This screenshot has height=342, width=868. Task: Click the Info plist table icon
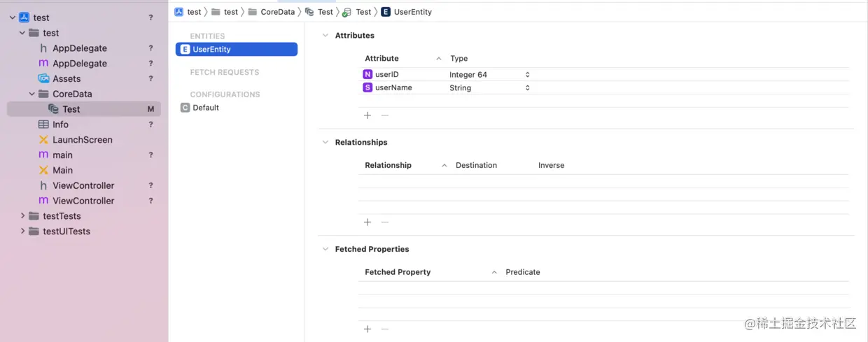(x=43, y=124)
